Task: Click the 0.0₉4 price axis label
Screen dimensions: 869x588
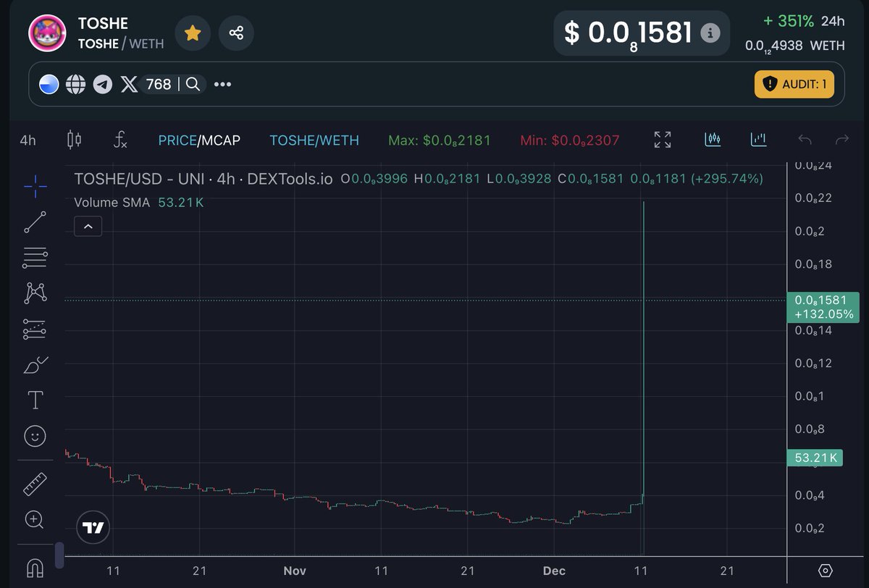Action: 810,495
